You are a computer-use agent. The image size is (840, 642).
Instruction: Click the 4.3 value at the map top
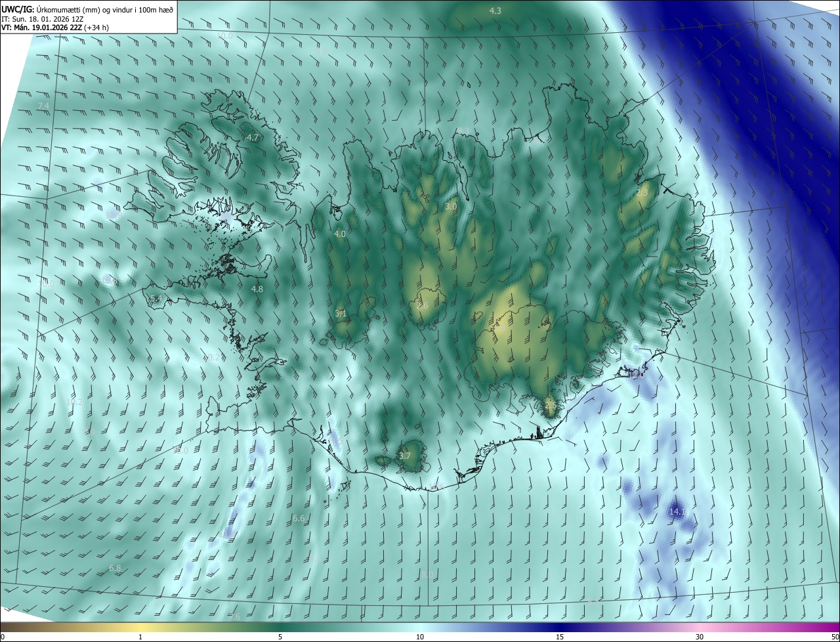[x=495, y=11]
